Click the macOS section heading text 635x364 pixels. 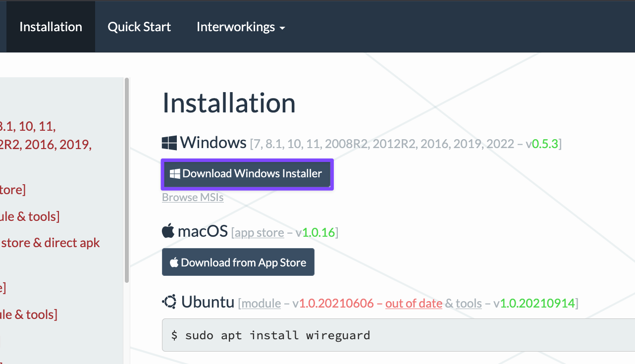[x=203, y=231]
